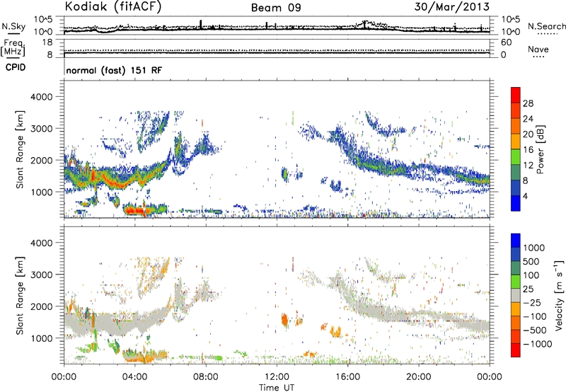Click the gray swatch on the Velocity colorbar
This screenshot has height=392, width=566.
coord(516,295)
